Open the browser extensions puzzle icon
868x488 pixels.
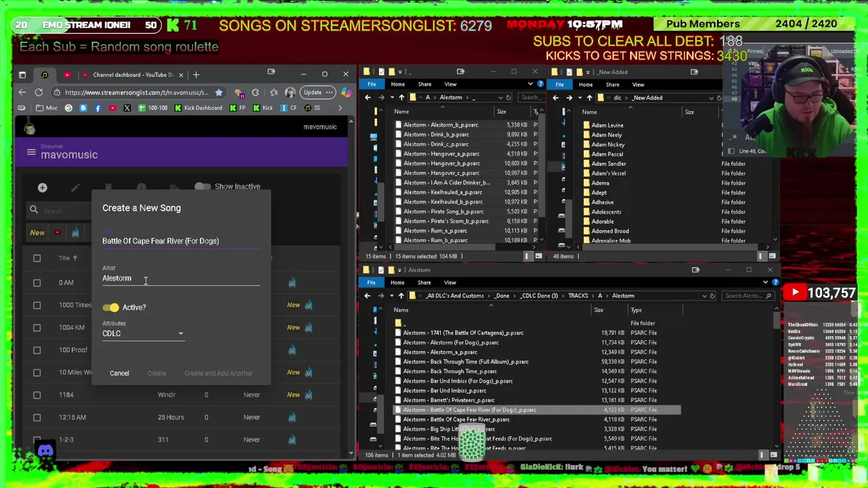pyautogui.click(x=255, y=92)
